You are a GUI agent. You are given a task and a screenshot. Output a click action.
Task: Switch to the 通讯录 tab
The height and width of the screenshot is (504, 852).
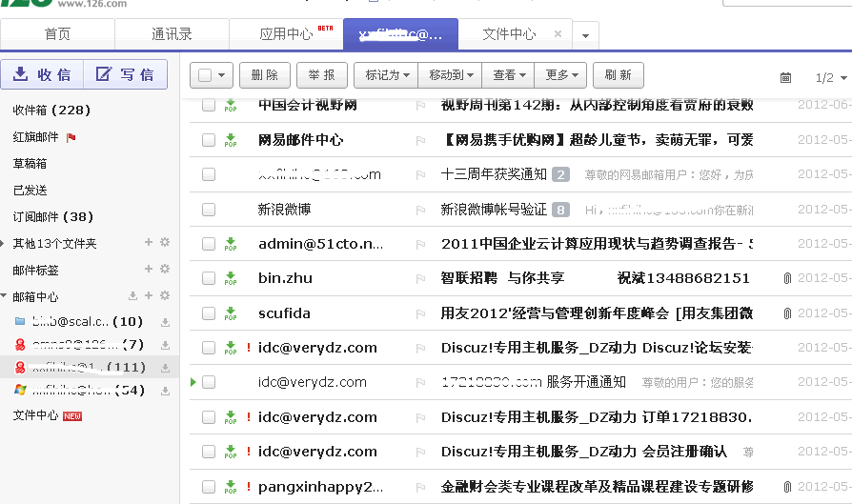coord(172,34)
